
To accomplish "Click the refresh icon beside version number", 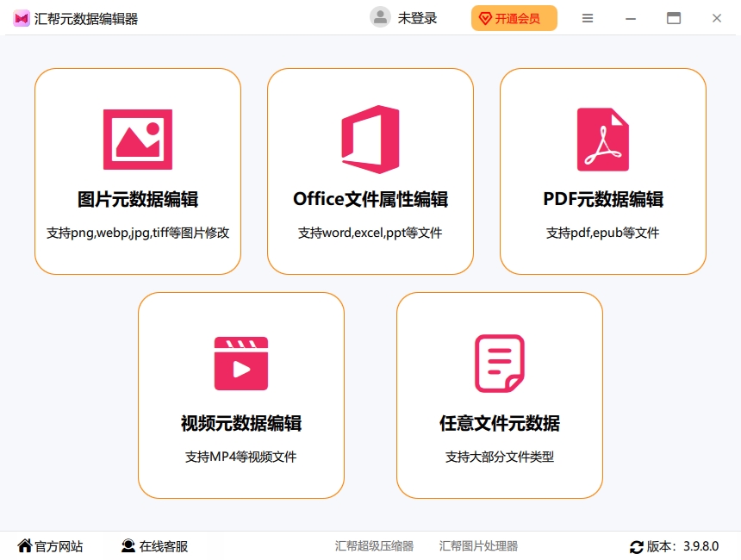I will tap(637, 547).
